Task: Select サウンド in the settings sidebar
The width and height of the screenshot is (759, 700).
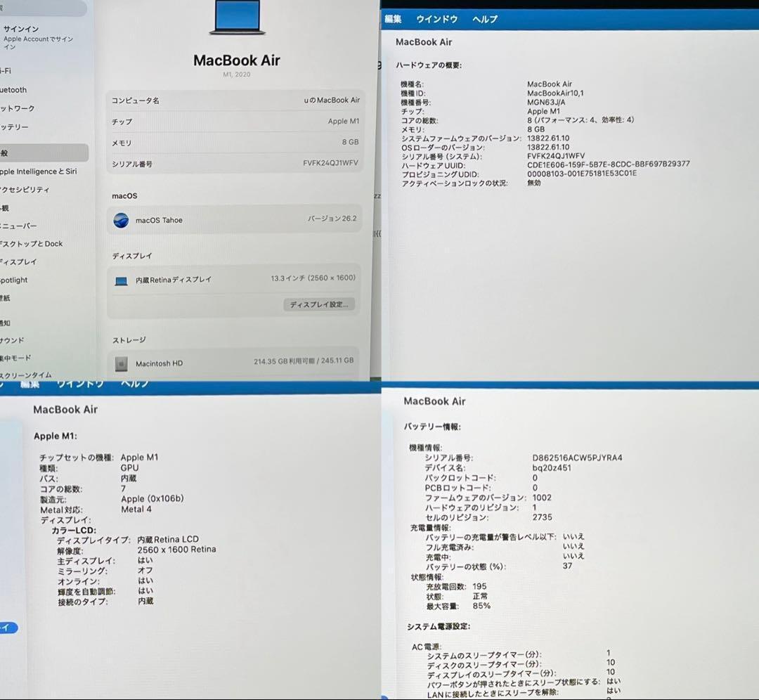Action: (x=12, y=340)
